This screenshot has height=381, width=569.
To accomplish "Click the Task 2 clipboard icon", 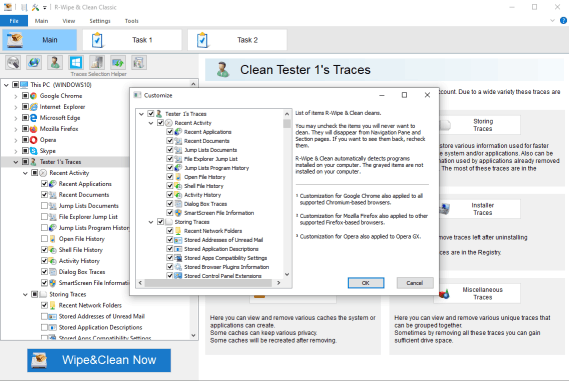I will point(202,40).
